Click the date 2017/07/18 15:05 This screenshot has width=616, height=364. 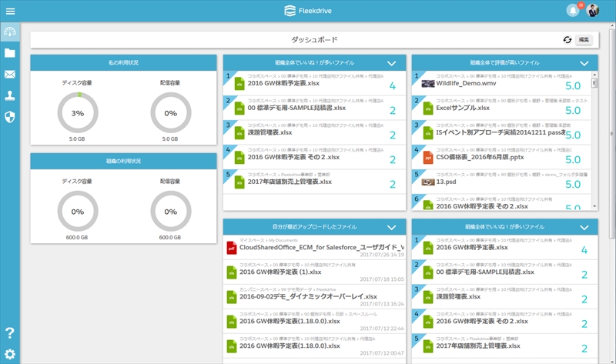click(382, 279)
